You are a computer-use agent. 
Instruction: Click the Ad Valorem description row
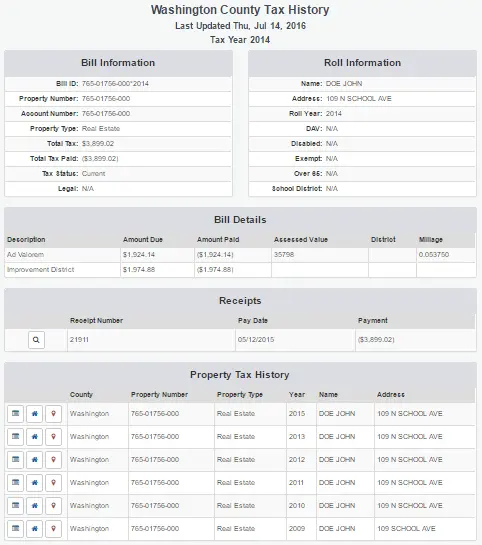240,255
